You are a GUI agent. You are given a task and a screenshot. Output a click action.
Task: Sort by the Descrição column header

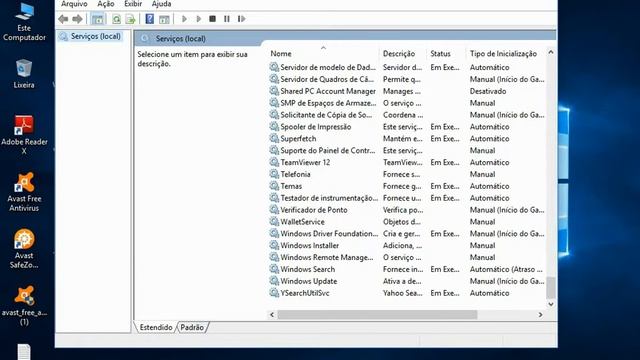click(x=399, y=53)
